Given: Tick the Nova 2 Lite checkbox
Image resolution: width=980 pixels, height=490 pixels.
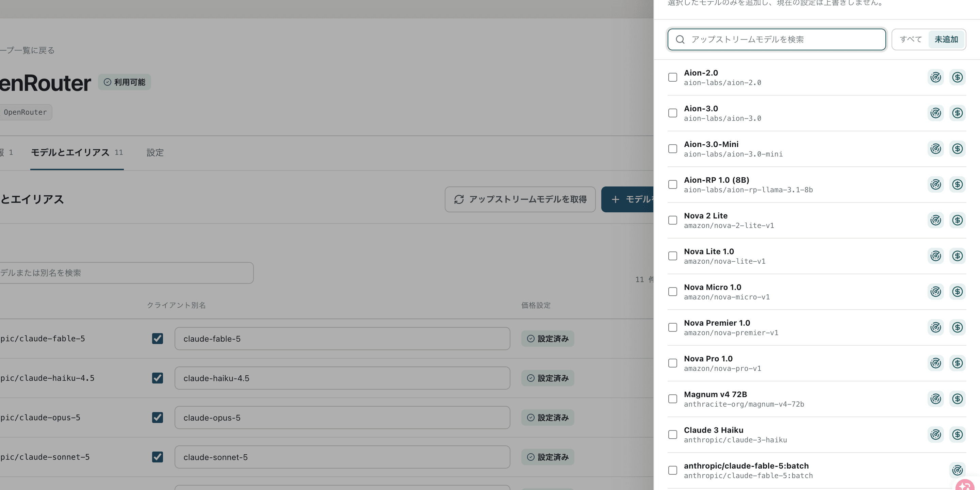Looking at the screenshot, I should (673, 220).
